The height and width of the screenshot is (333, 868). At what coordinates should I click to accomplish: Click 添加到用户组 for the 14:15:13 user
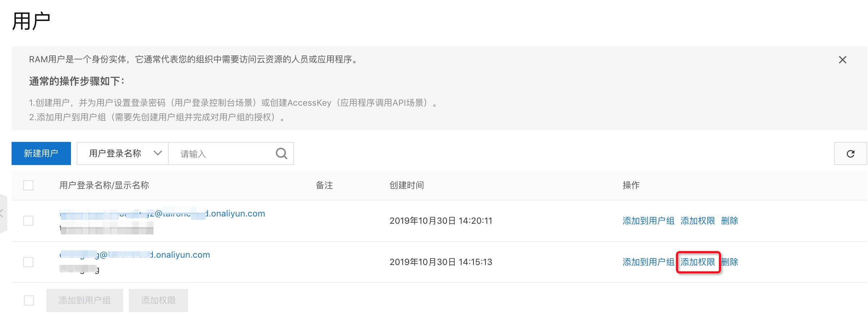[x=648, y=262]
